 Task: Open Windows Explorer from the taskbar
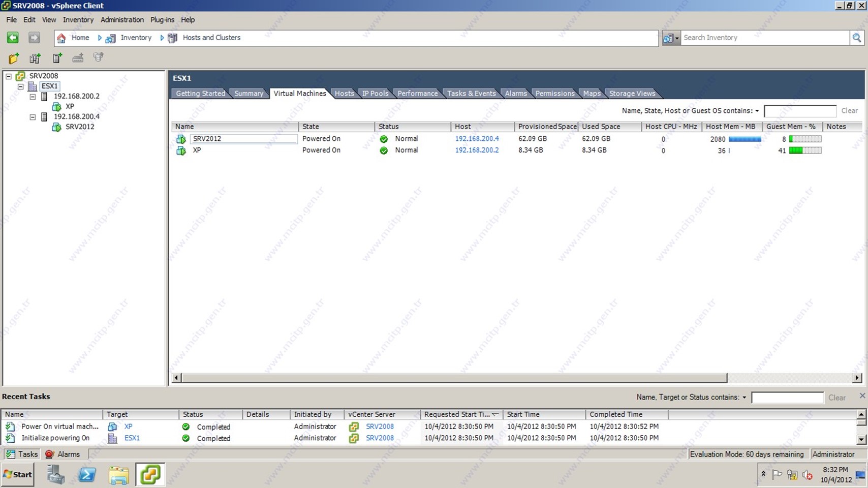click(x=119, y=475)
